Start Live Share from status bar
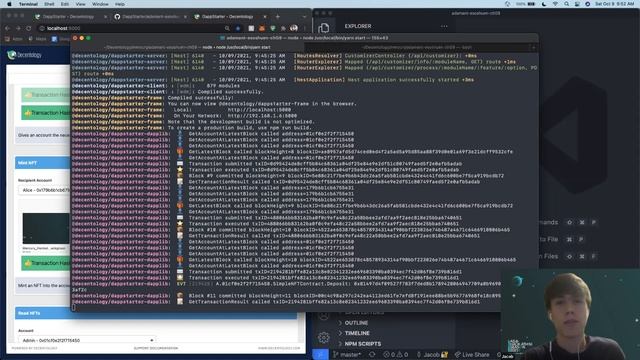Viewport: 640px width, 360px height. coord(472,355)
